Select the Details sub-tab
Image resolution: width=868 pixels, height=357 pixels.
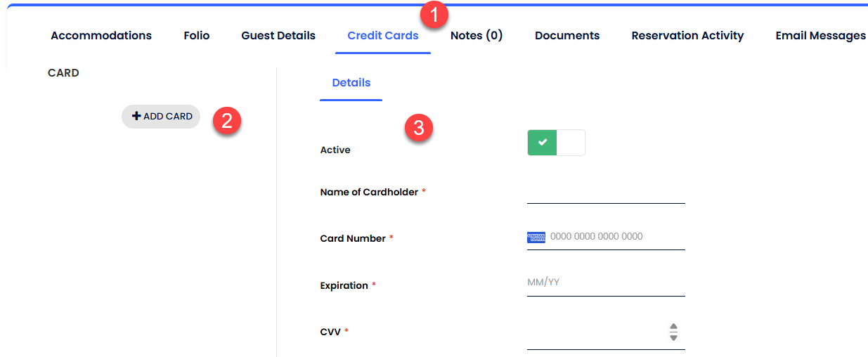(x=351, y=82)
